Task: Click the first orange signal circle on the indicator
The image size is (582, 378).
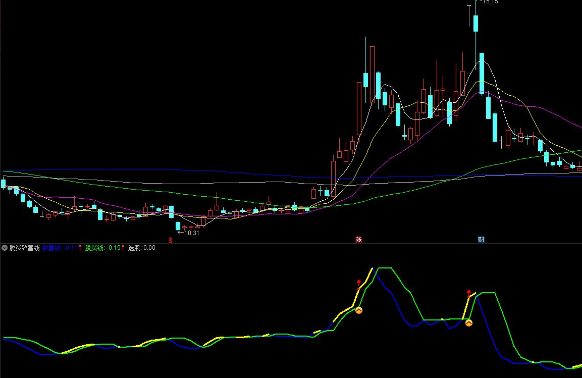Action: (359, 310)
